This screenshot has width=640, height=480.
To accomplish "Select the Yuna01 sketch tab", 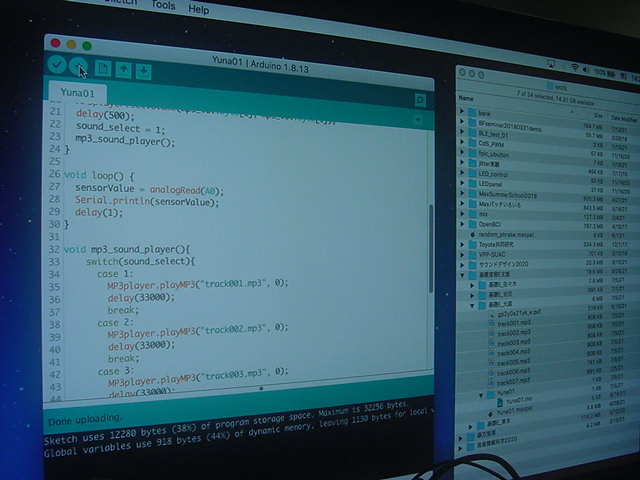I will tap(78, 93).
